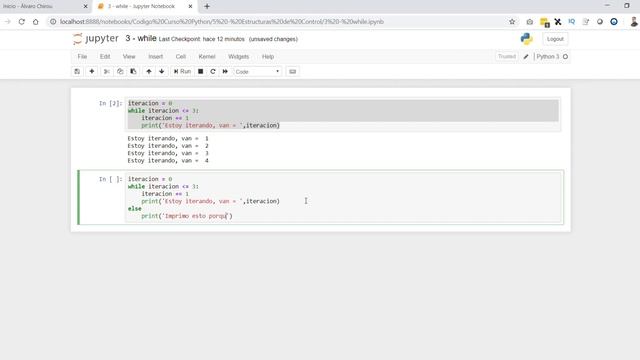
Task: Click the Python 3 kernel name
Action: [x=548, y=57]
